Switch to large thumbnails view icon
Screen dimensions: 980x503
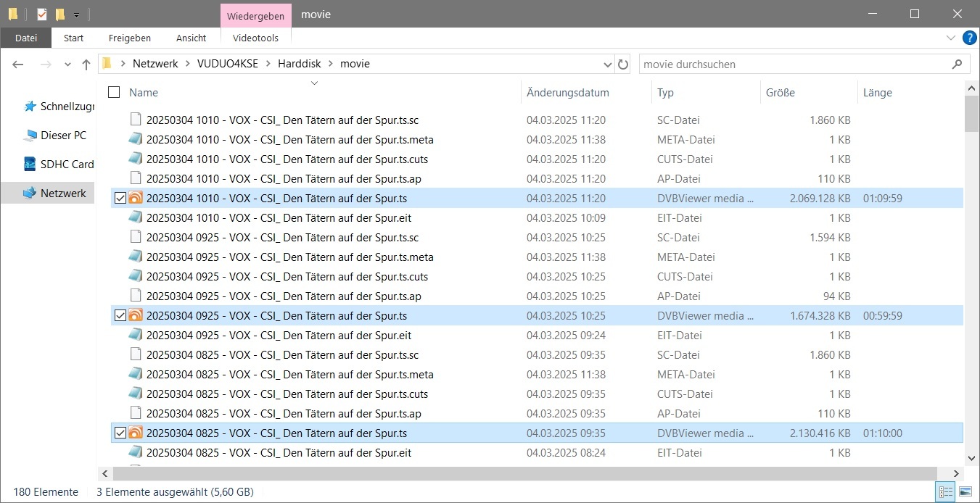[964, 492]
